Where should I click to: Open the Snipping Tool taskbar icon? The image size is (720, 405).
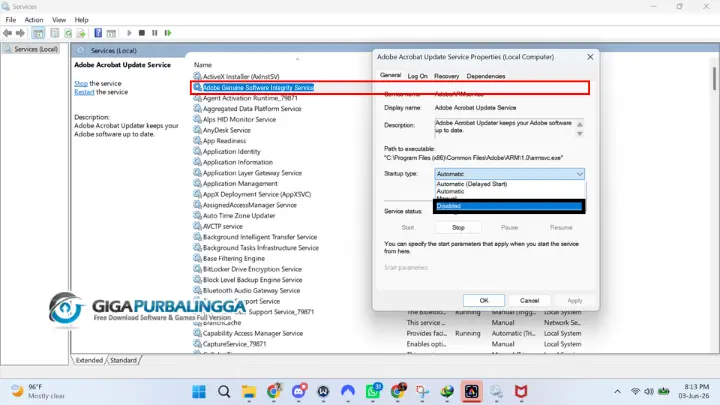tap(422, 392)
